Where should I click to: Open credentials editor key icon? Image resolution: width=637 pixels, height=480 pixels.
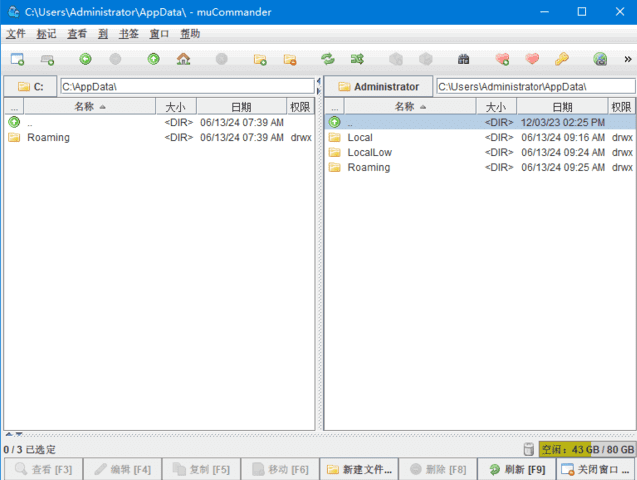coord(562,59)
